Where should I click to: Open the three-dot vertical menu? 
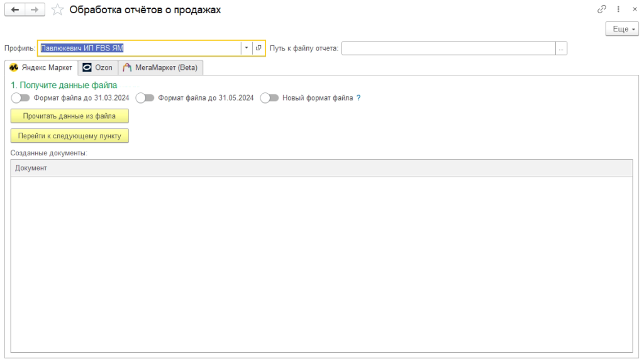(x=618, y=9)
